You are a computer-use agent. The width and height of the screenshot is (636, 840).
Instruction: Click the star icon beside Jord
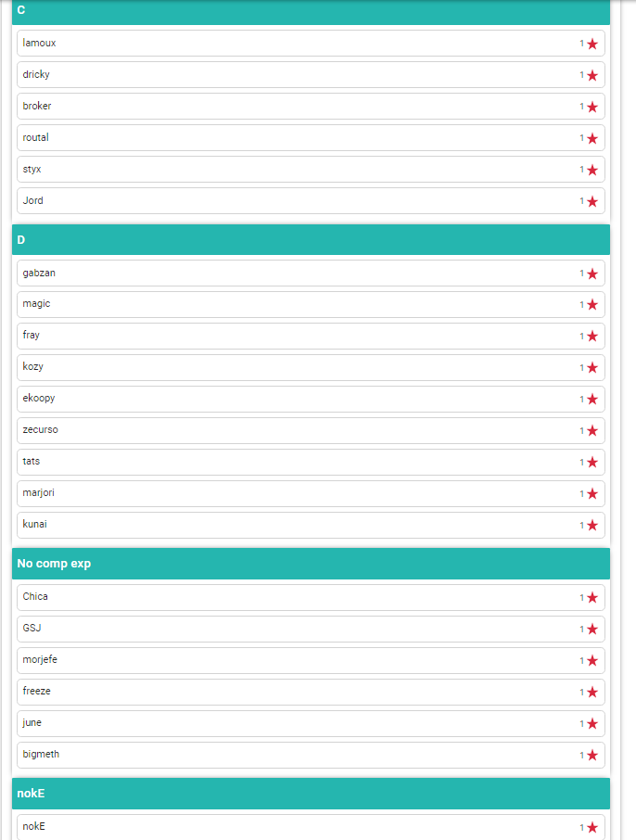coord(592,202)
